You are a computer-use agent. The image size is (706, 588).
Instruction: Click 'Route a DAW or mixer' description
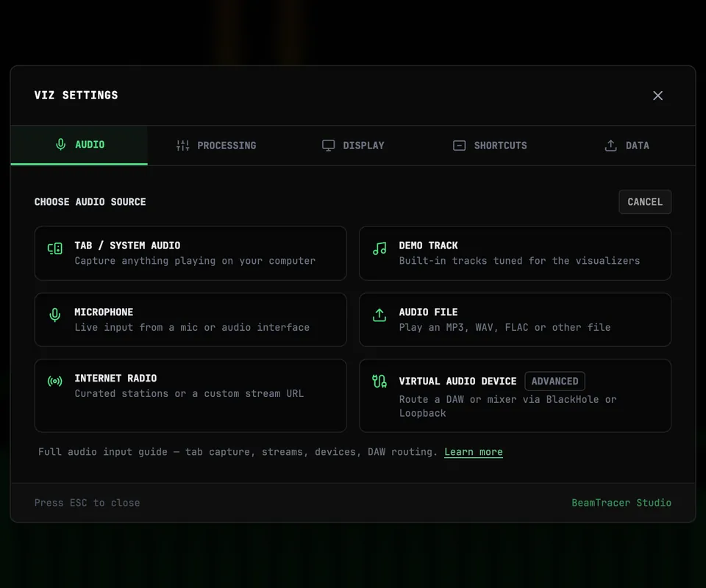tap(507, 406)
